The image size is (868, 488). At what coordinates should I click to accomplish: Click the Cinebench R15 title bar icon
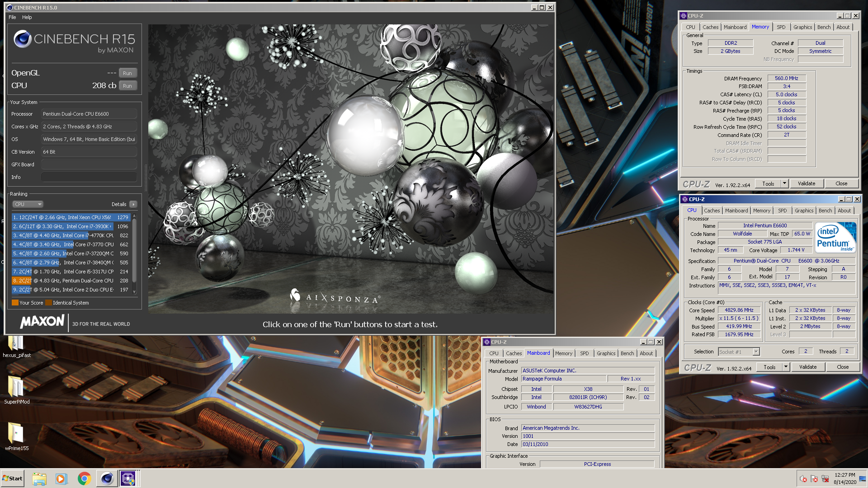coord(9,8)
